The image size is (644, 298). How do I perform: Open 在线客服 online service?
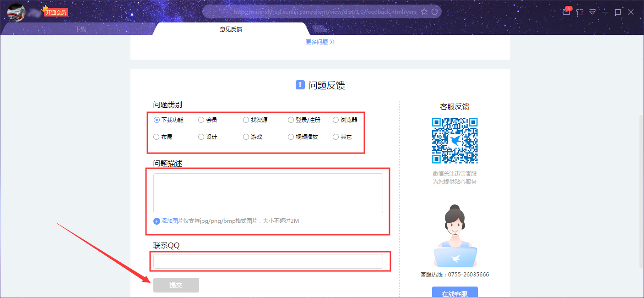pyautogui.click(x=455, y=293)
